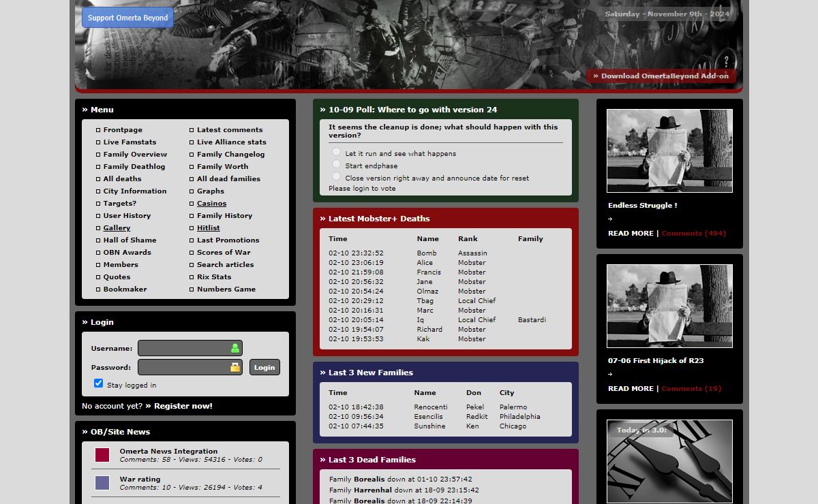Select "Let it run and see what happens"
The image size is (818, 504).
(336, 152)
